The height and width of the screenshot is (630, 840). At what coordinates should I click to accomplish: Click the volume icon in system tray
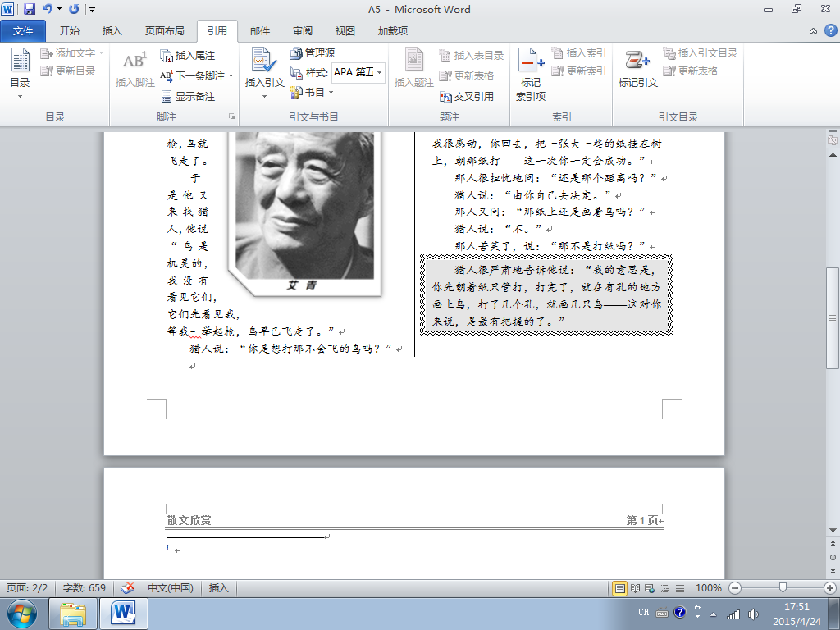click(x=753, y=614)
